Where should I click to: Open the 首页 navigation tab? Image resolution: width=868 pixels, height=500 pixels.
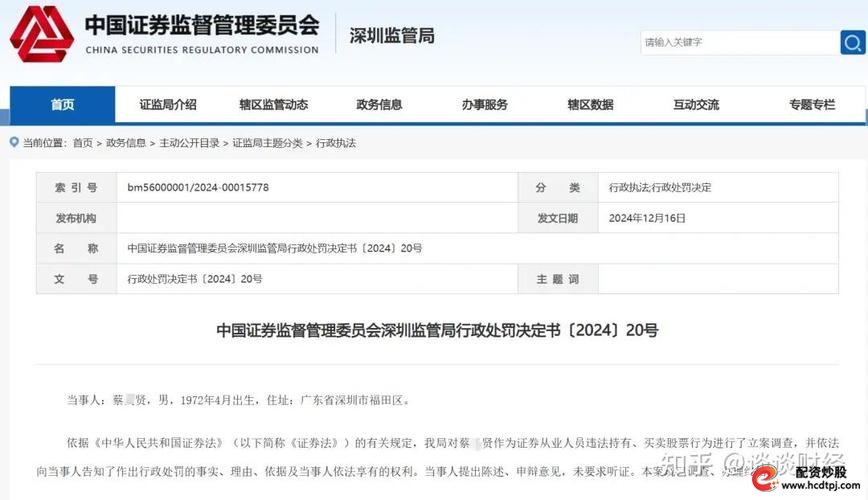coord(63,104)
